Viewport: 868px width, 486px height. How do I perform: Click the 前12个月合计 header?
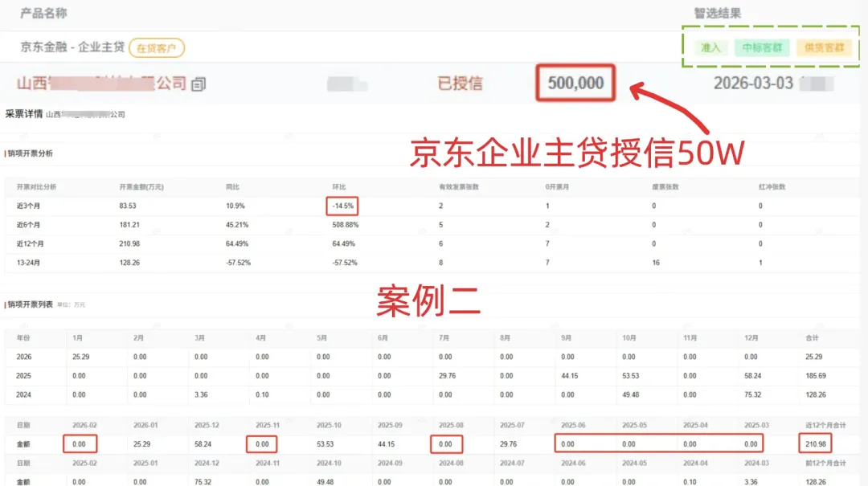coord(825,463)
